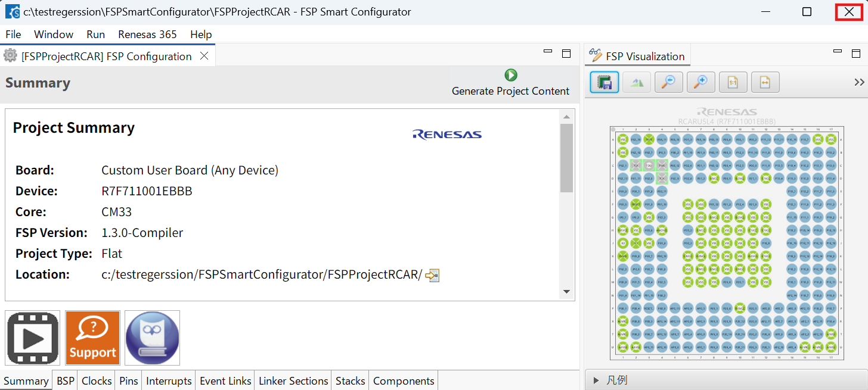Click the gear icon on FSP Configuration tab
The width and height of the screenshot is (868, 390).
point(10,56)
